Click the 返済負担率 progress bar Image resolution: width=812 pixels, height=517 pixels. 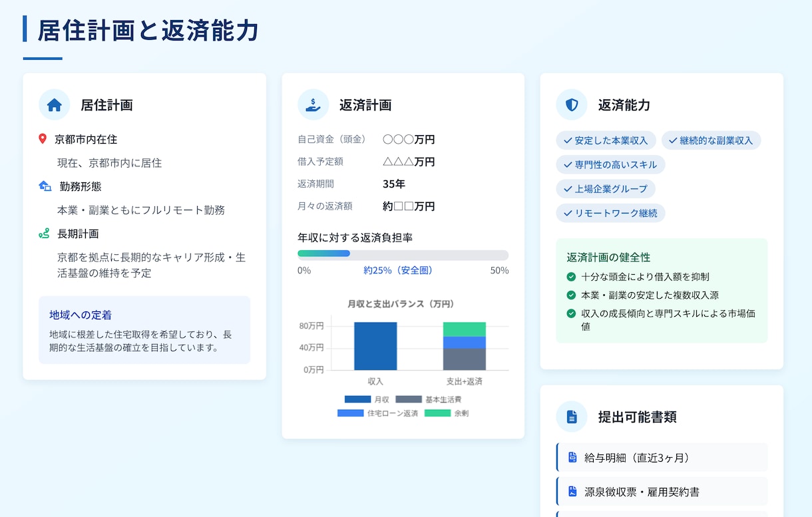[x=403, y=254]
